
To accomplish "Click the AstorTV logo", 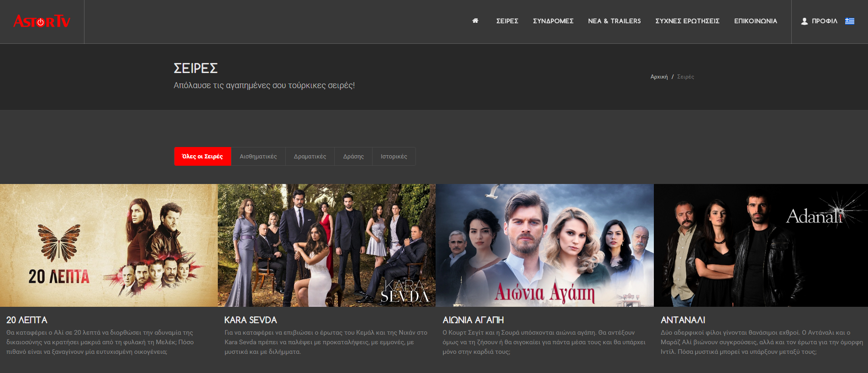I will click(x=42, y=21).
